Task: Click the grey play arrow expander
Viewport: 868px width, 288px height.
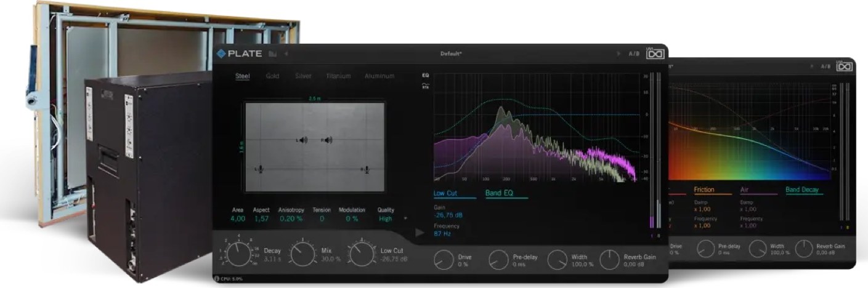Action: [x=420, y=233]
